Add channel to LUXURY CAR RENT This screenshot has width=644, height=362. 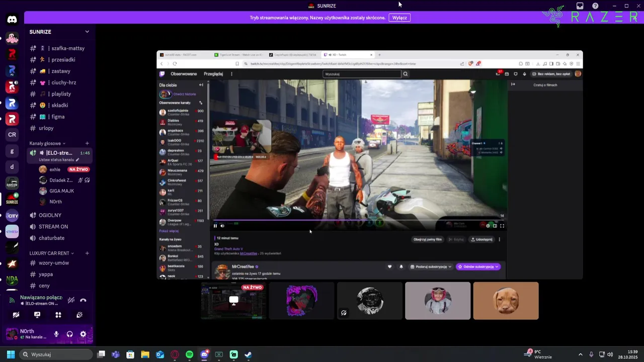pos(87,253)
